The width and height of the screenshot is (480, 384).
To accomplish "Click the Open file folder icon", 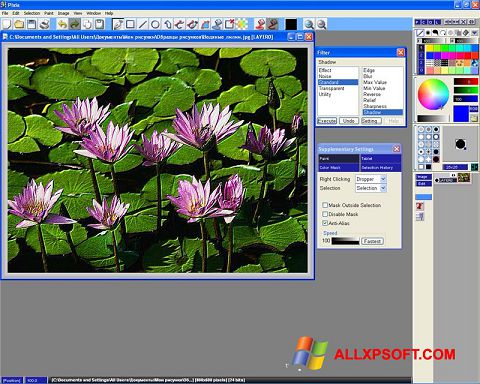I will point(19,24).
